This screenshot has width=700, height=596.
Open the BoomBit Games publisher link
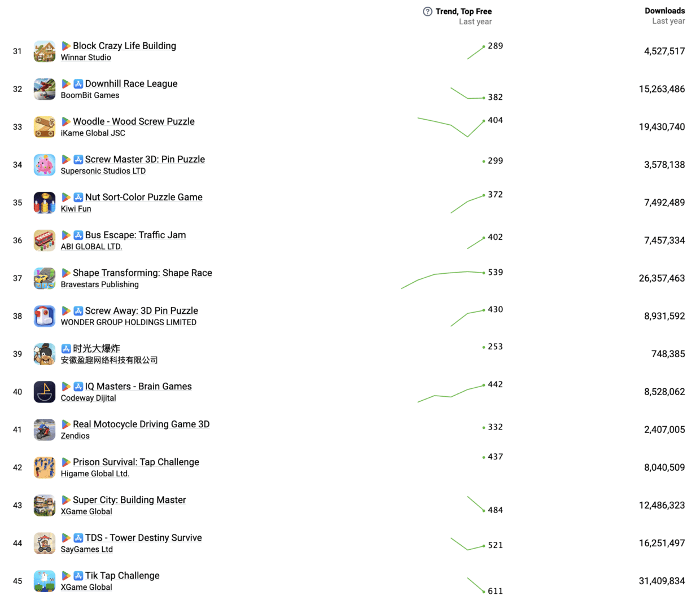pos(90,95)
